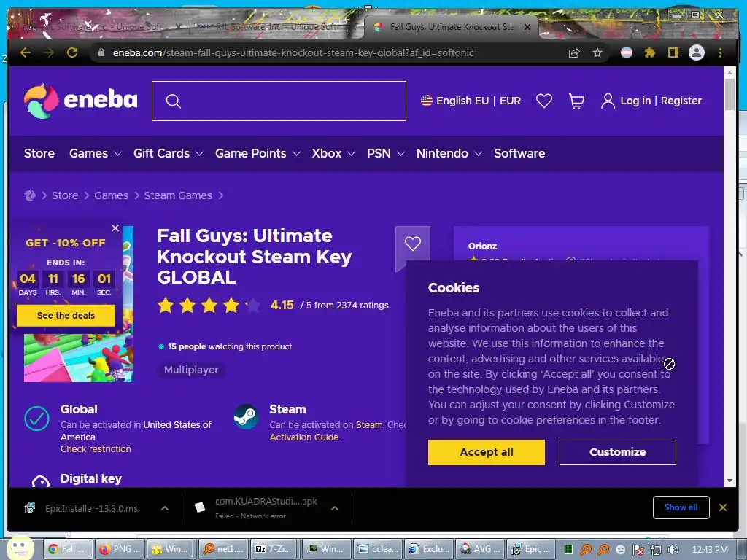The image size is (747, 560).
Task: Click page scrollbar down arrow
Action: pyautogui.click(x=729, y=481)
